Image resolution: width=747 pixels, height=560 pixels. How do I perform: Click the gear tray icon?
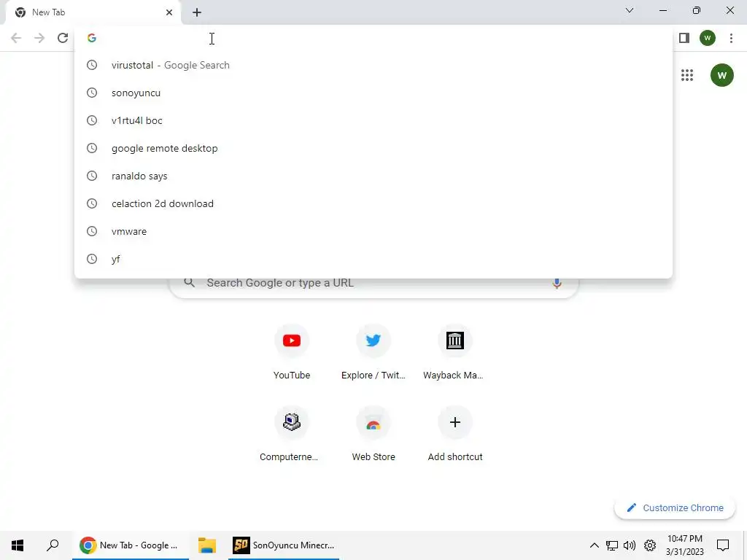650,545
